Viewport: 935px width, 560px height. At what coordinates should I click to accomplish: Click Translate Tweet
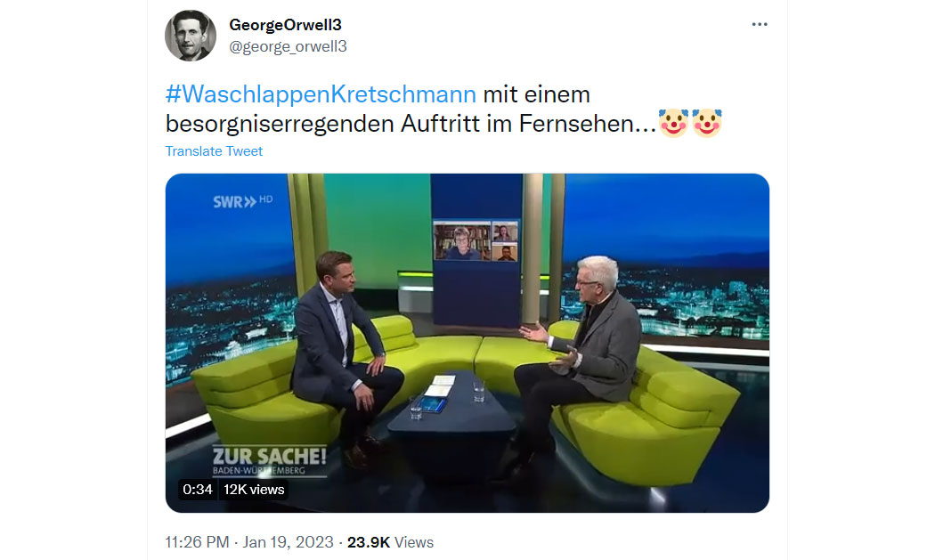point(214,151)
